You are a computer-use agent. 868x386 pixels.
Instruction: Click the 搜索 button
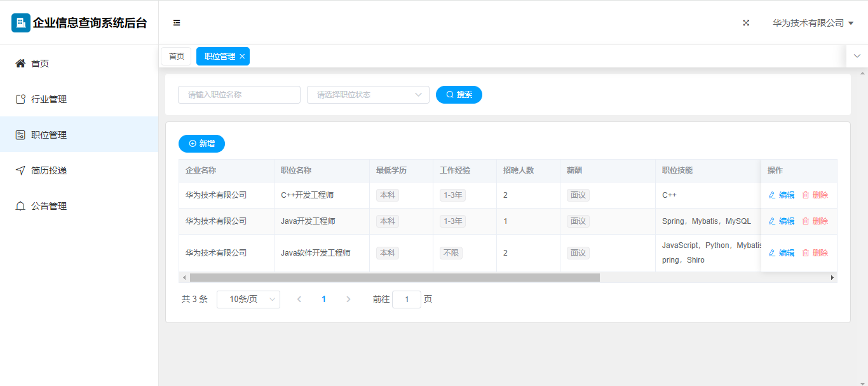tap(459, 95)
